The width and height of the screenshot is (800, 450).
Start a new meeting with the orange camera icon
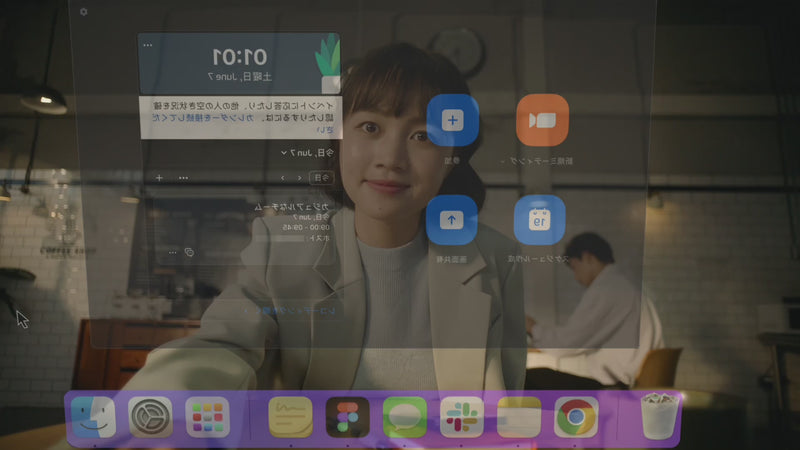pos(541,120)
